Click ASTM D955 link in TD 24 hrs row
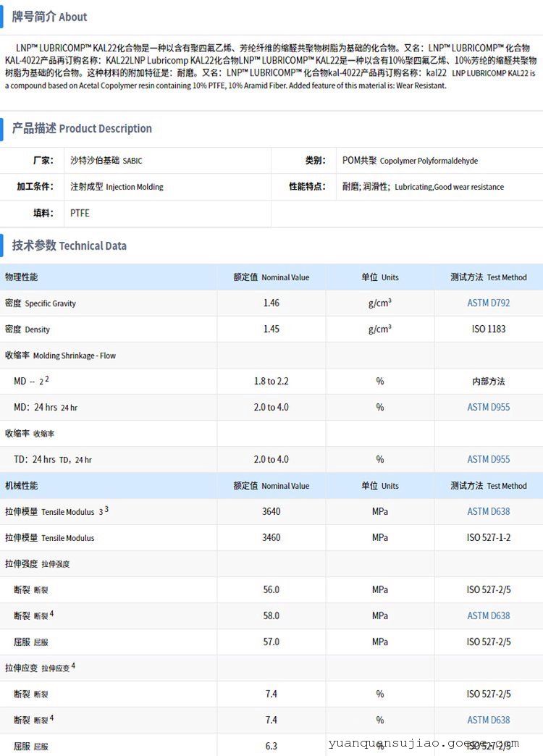Viewport: 543px width, 756px height. (488, 459)
